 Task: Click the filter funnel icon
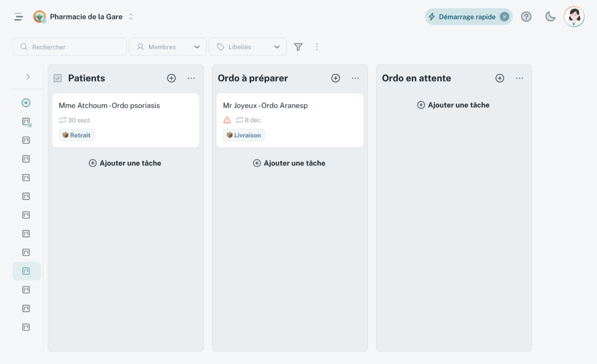(298, 47)
